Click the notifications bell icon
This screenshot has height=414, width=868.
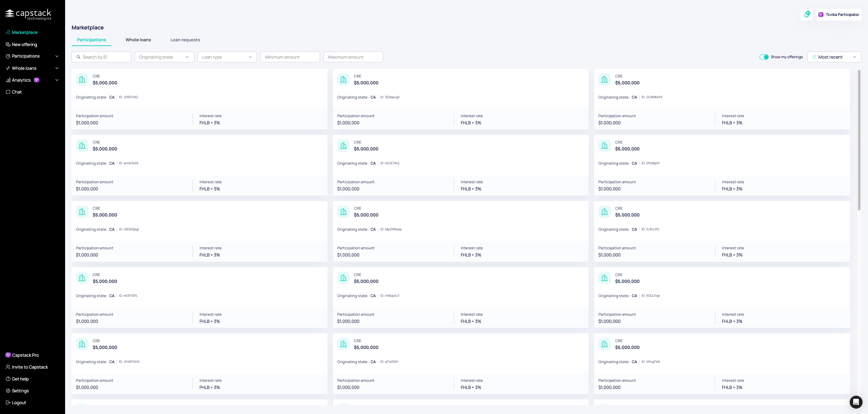[x=807, y=15]
